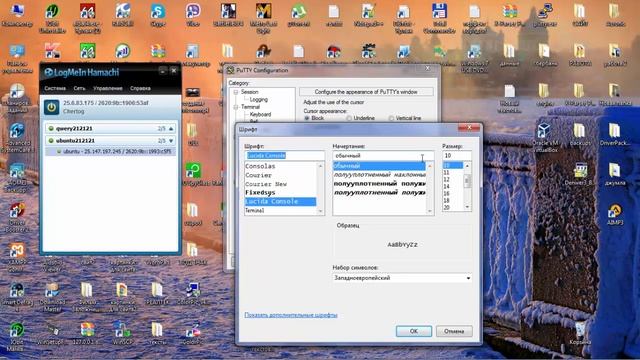The width and height of the screenshot is (640, 360).
Task: Select Keyboard in PuTTY category tree
Action: coord(260,114)
